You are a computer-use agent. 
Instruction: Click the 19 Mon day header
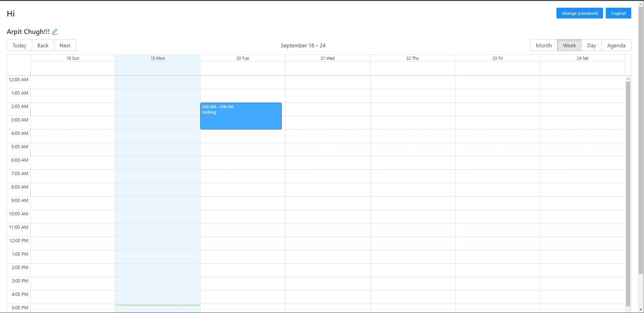click(x=158, y=58)
